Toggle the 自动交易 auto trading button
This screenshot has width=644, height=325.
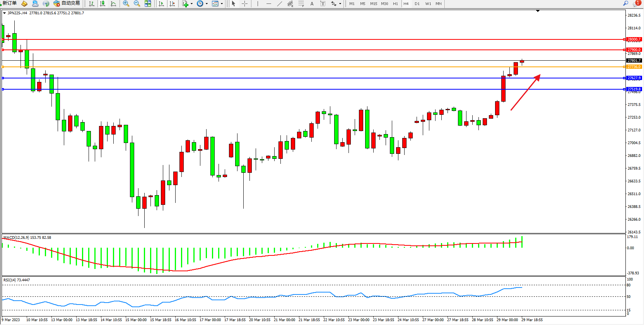click(67, 3)
